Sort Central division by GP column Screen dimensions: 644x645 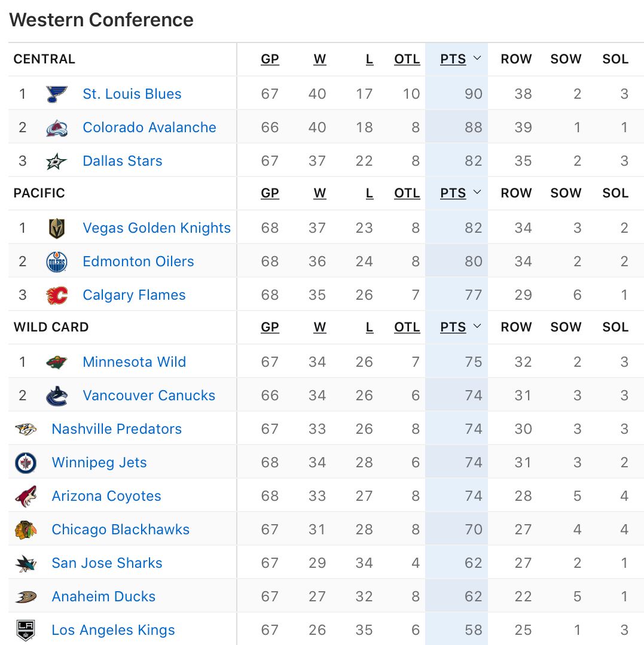[270, 59]
